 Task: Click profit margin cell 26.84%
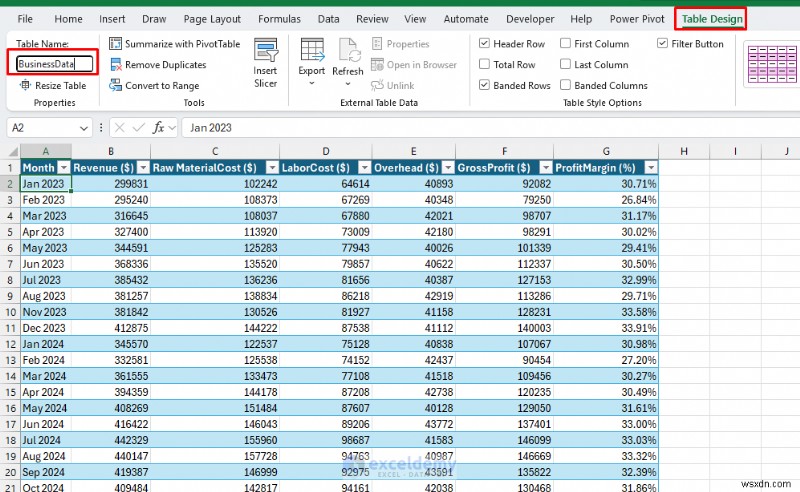coord(606,200)
